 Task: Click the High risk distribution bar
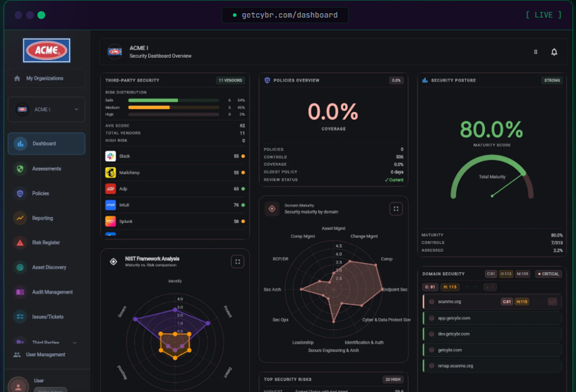pyautogui.click(x=173, y=115)
